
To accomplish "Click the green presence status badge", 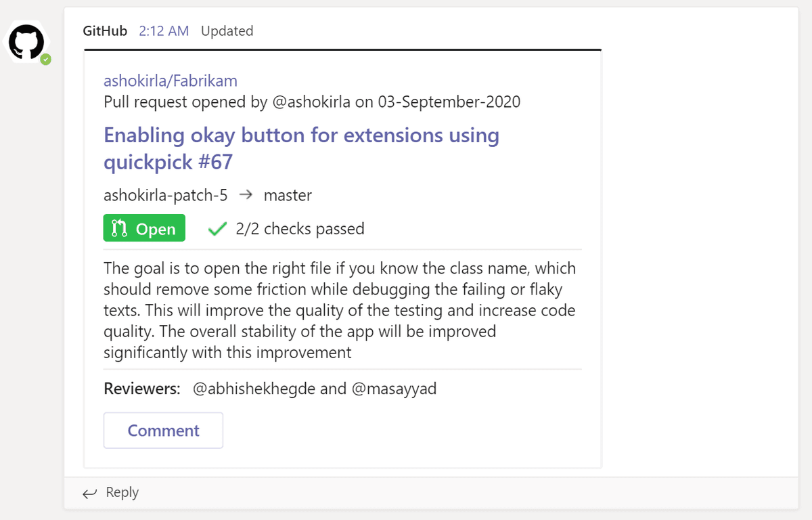I will click(x=45, y=60).
